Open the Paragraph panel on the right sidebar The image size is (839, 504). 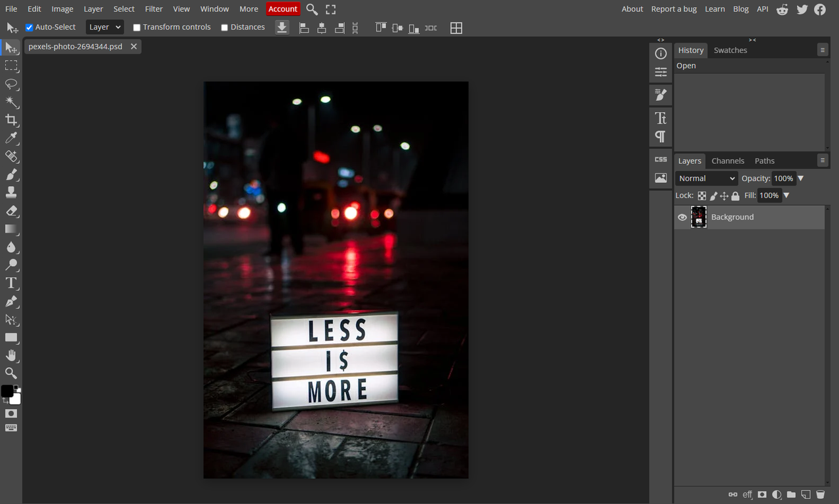pyautogui.click(x=660, y=136)
